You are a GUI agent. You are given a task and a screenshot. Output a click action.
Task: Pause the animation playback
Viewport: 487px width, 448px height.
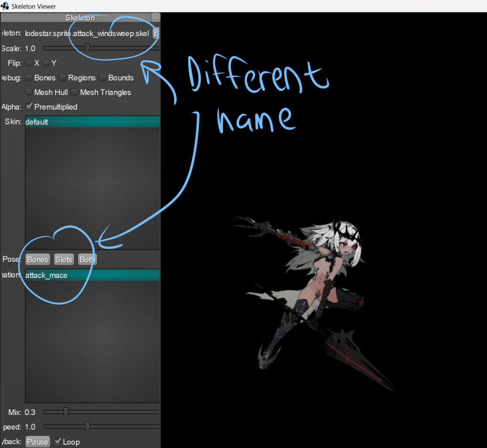click(38, 442)
